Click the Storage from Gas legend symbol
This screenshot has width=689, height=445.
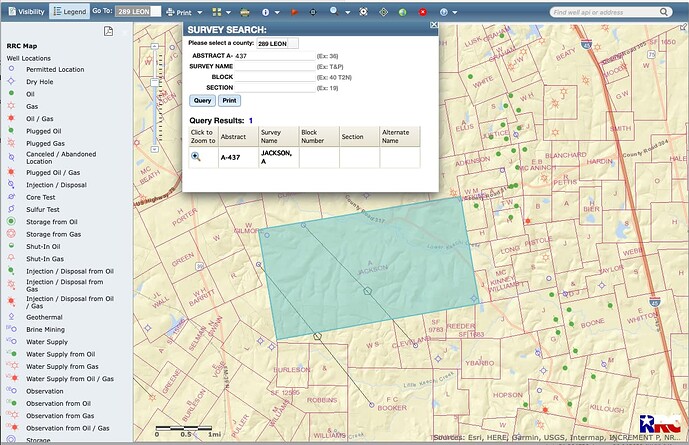click(11, 233)
